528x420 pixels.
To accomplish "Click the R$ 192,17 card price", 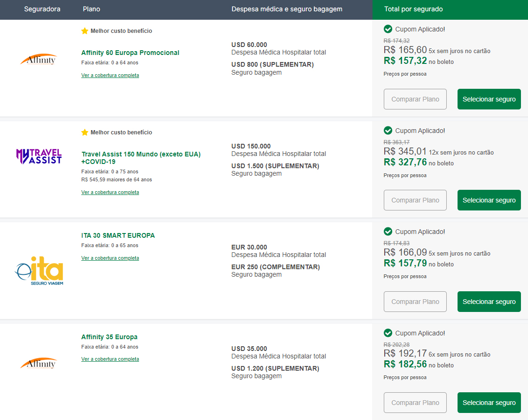I will tap(405, 353).
